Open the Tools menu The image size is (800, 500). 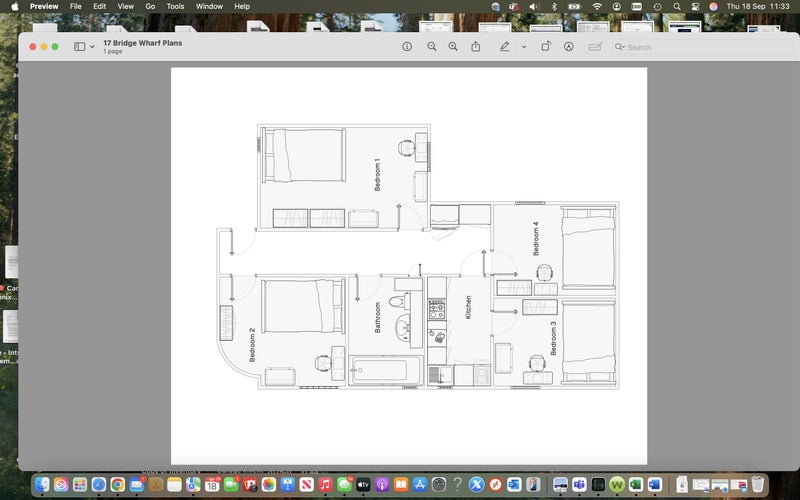coord(175,6)
